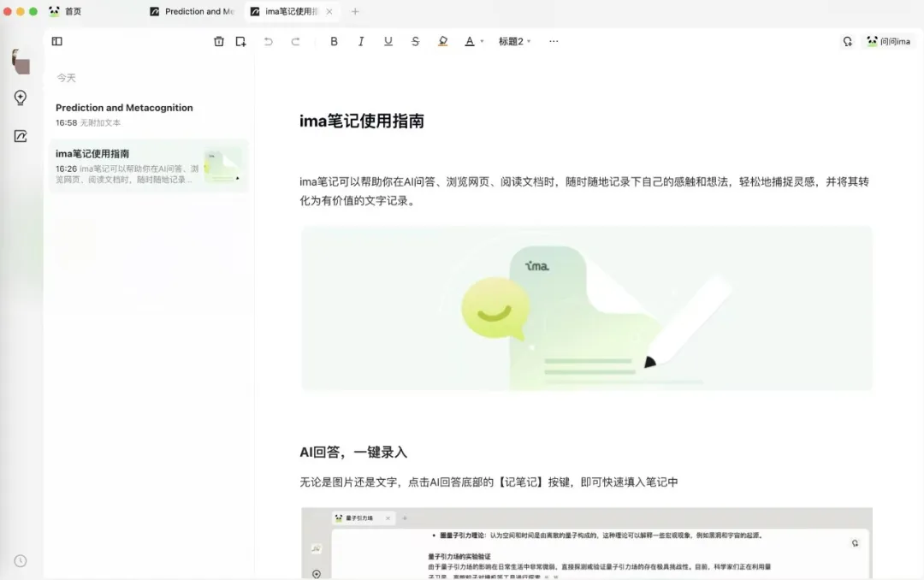Switch to the 首页 tab
Viewport: 924px width, 580px height.
click(65, 11)
